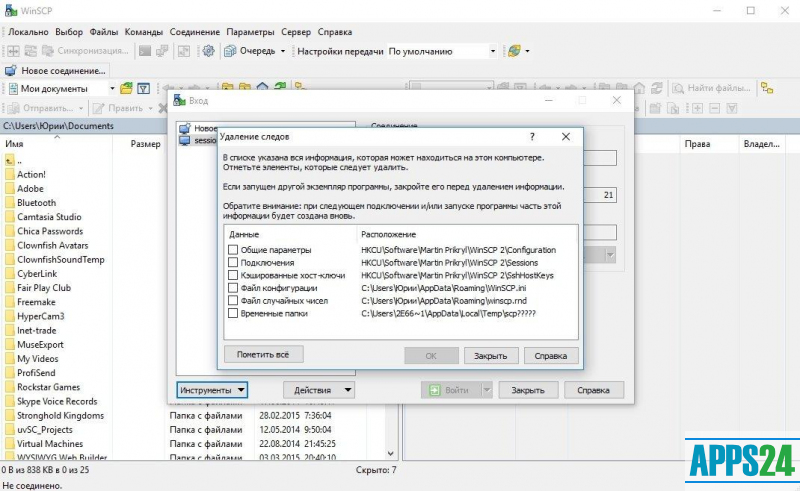Open the Действия dropdown button
Image resolution: width=800 pixels, height=491 pixels.
pyautogui.click(x=319, y=390)
